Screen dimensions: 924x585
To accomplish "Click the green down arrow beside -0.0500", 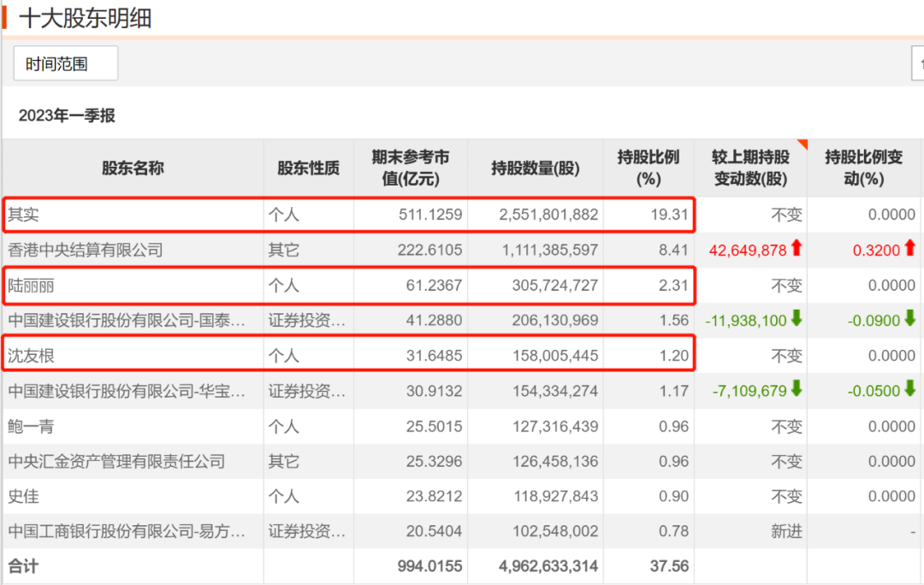I will (x=909, y=389).
